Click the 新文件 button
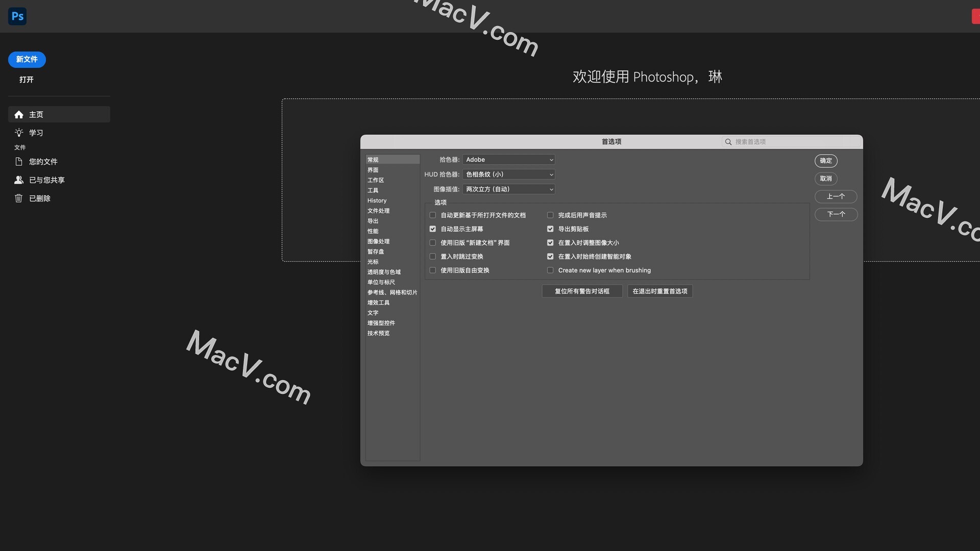 tap(27, 59)
